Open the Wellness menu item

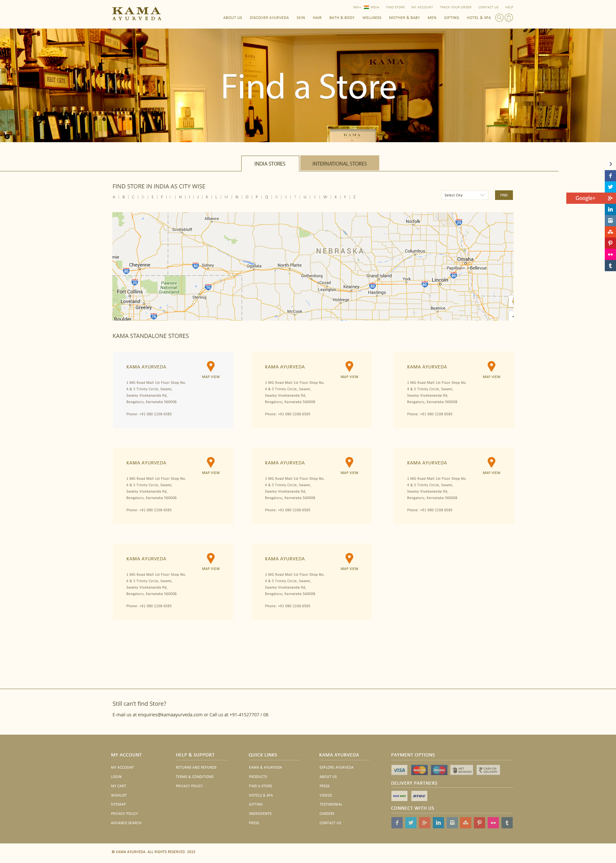tap(372, 17)
